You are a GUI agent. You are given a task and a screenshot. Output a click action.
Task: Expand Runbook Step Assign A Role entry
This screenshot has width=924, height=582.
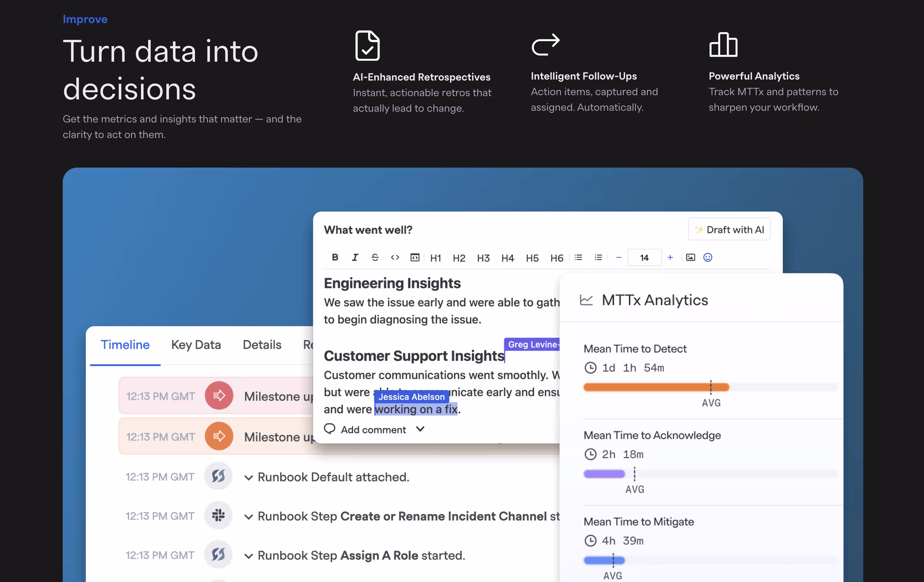pos(249,556)
